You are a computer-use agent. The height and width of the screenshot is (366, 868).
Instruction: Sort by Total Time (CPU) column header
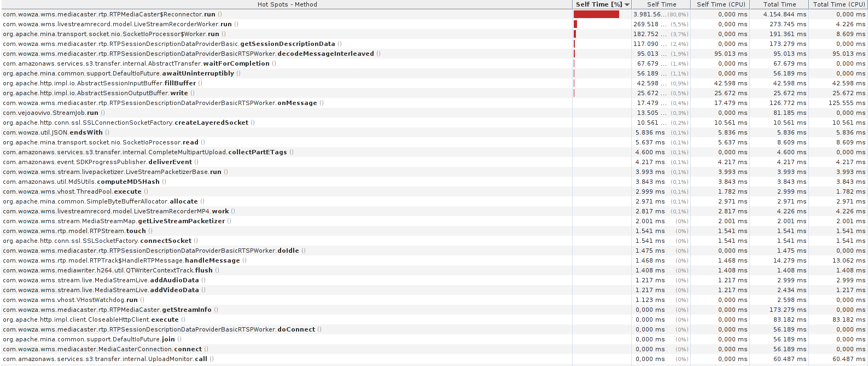coord(838,4)
